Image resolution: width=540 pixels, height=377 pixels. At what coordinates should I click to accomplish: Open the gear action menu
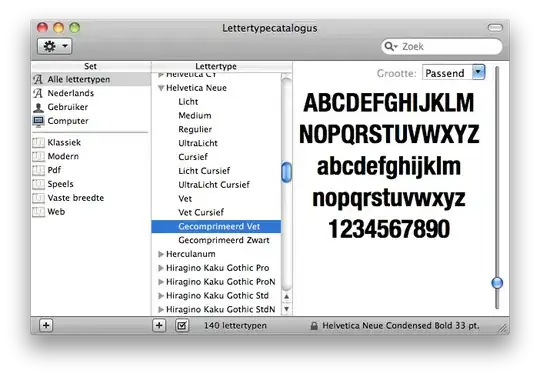point(54,46)
